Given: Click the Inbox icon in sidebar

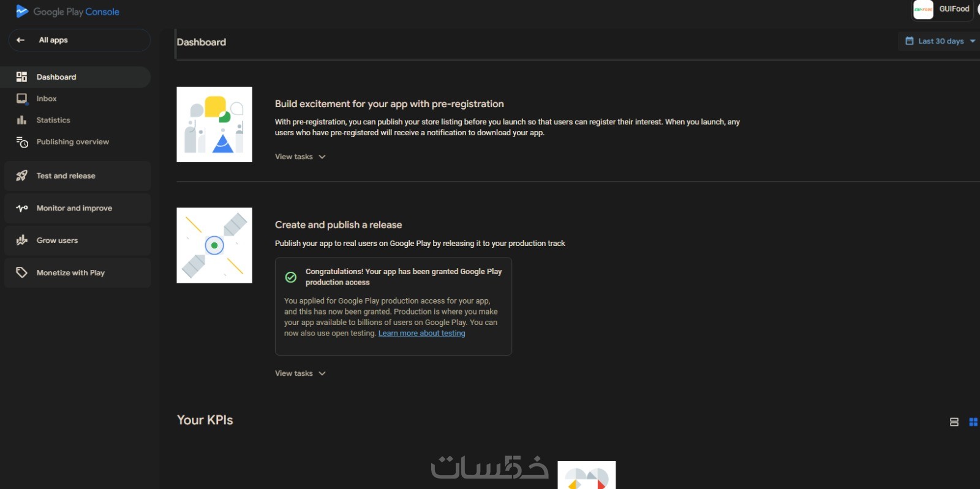Looking at the screenshot, I should (21, 99).
